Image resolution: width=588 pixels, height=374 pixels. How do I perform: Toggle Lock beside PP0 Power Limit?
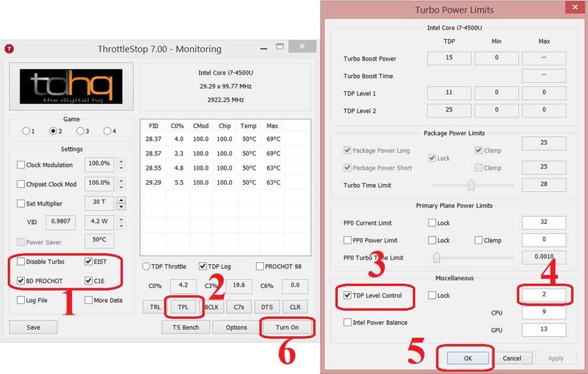click(432, 240)
